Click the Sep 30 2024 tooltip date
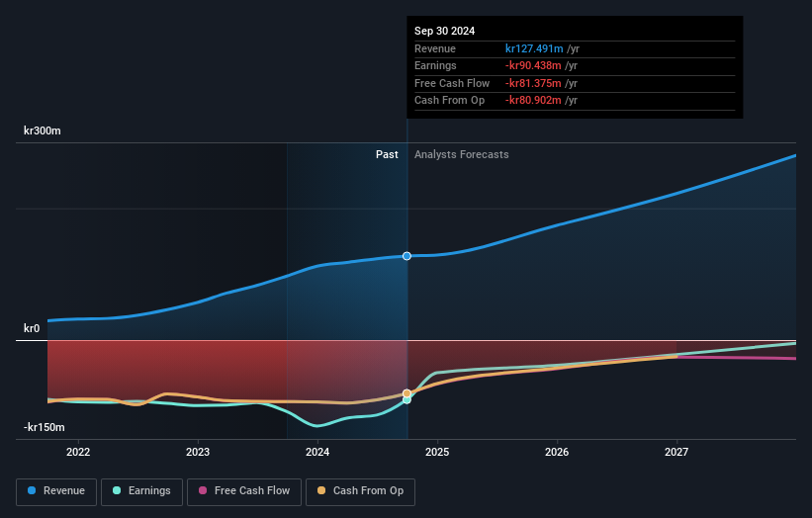812x518 pixels. [x=444, y=31]
